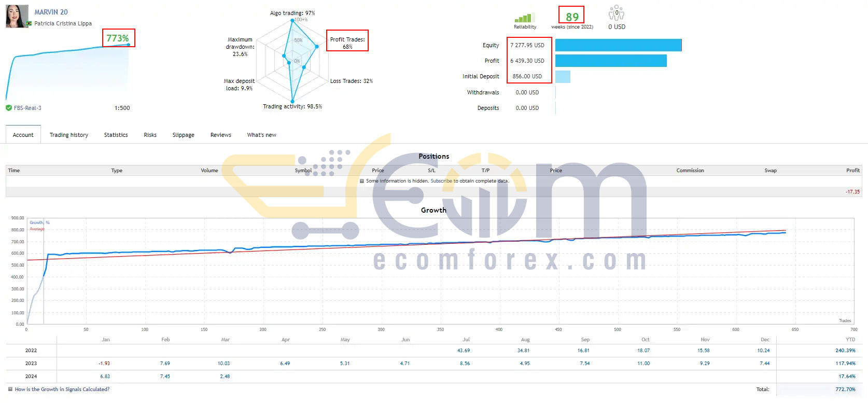Click author name Patricia Cristina Lippa
The height and width of the screenshot is (403, 868).
[x=63, y=23]
